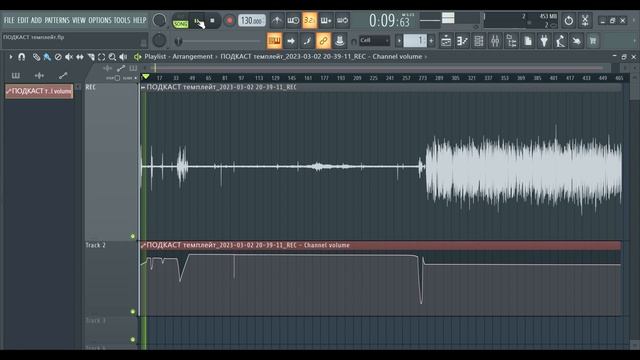Click the documents icon in shortcut toolbar

[528, 41]
